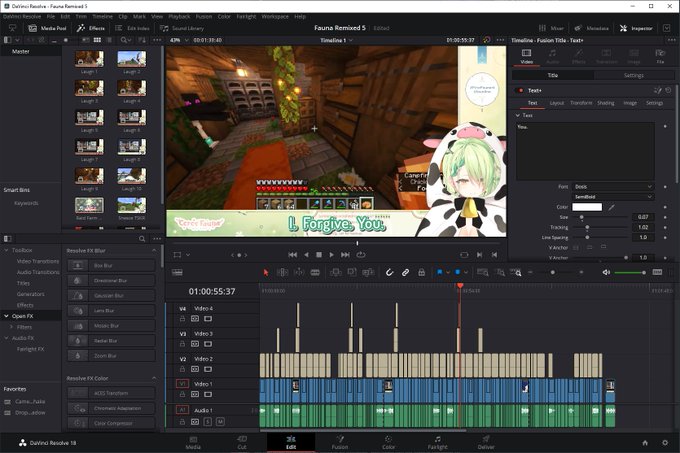Adjust the text Size slider
The height and width of the screenshot is (453, 680).
coord(601,217)
